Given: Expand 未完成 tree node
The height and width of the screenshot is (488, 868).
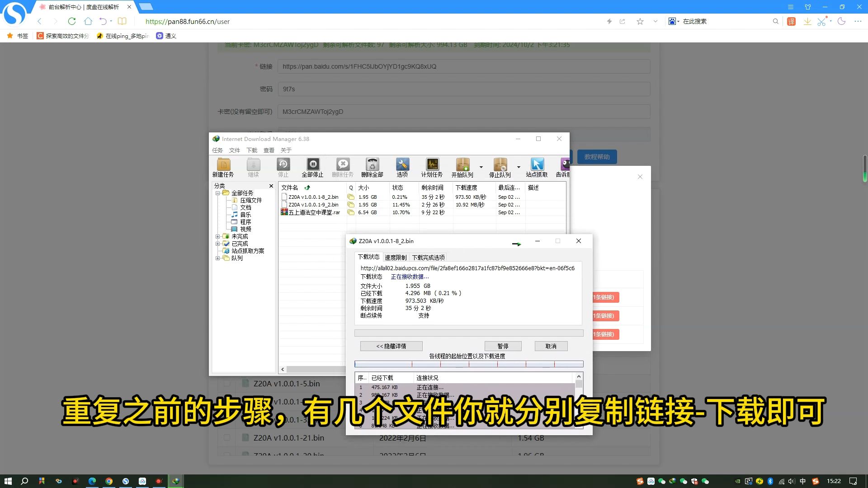Looking at the screenshot, I should [x=217, y=236].
